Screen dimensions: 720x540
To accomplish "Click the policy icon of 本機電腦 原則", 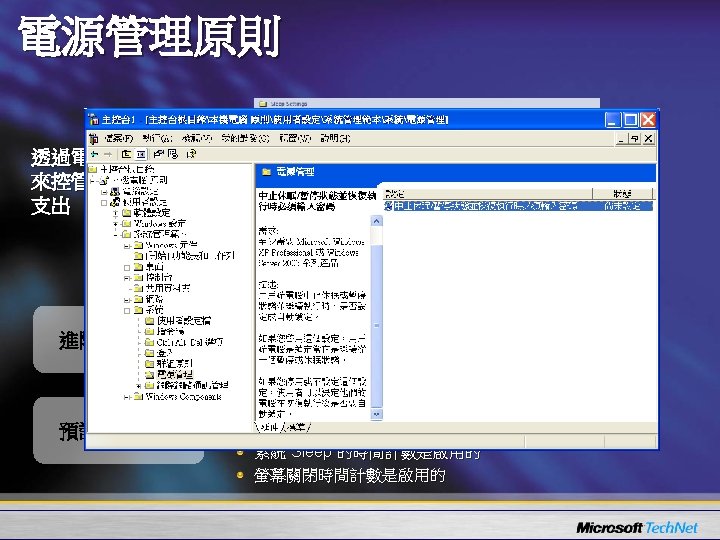I will coord(105,180).
